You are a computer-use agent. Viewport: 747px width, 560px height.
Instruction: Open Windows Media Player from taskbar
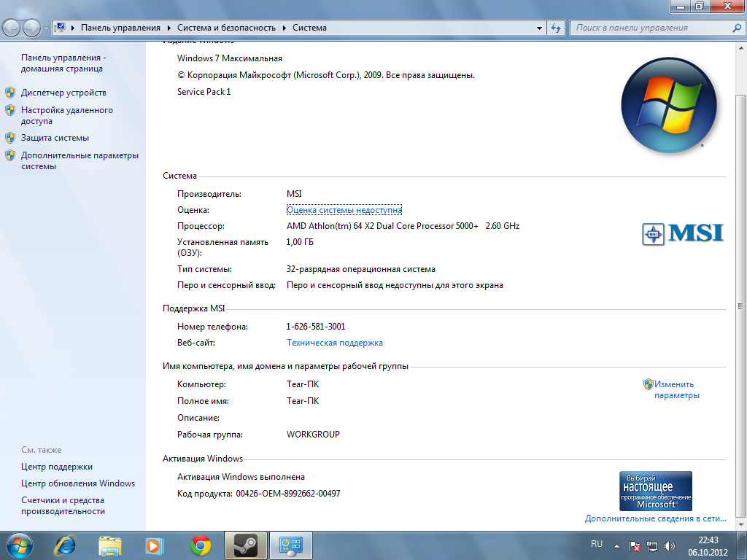point(154,545)
